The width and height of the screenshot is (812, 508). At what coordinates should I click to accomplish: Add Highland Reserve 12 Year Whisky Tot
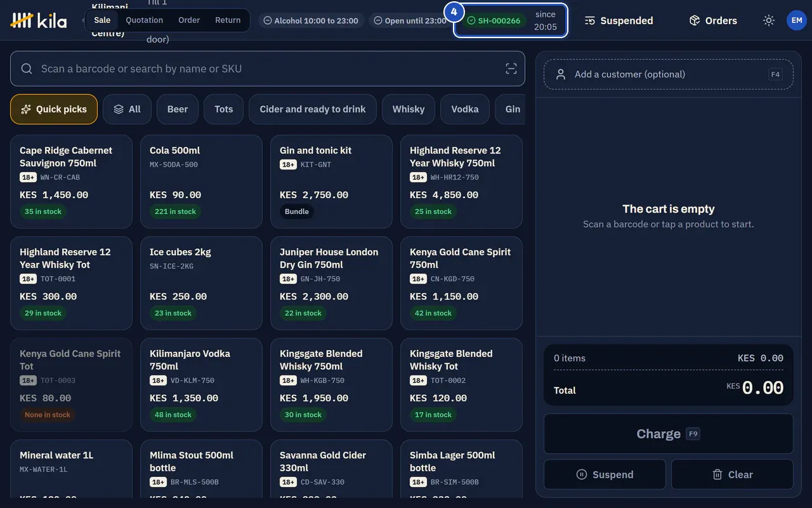(71, 283)
